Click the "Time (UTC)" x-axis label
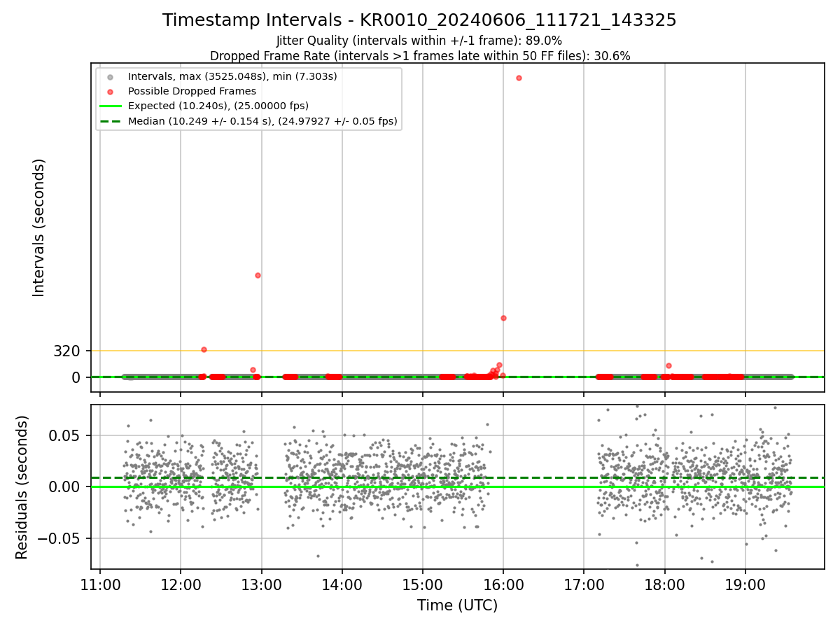Screen dimensions: 840x630 point(457,605)
